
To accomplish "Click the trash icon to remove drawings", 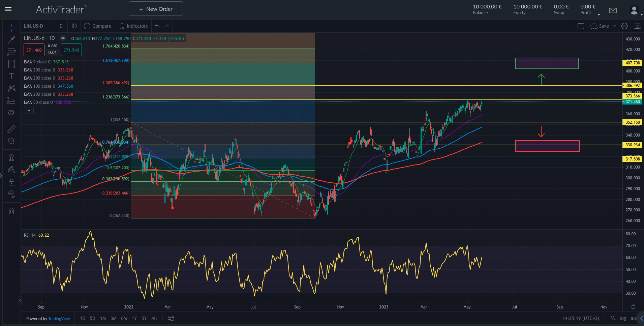I will click(11, 211).
